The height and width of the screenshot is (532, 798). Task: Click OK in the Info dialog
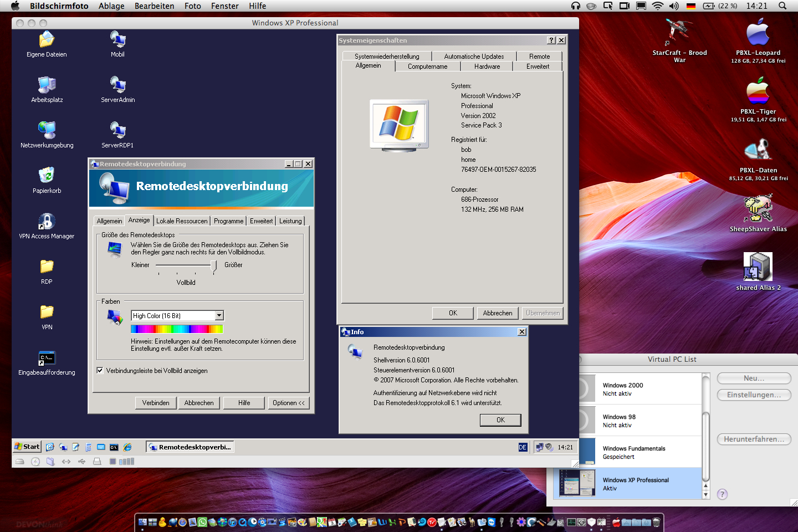click(500, 420)
